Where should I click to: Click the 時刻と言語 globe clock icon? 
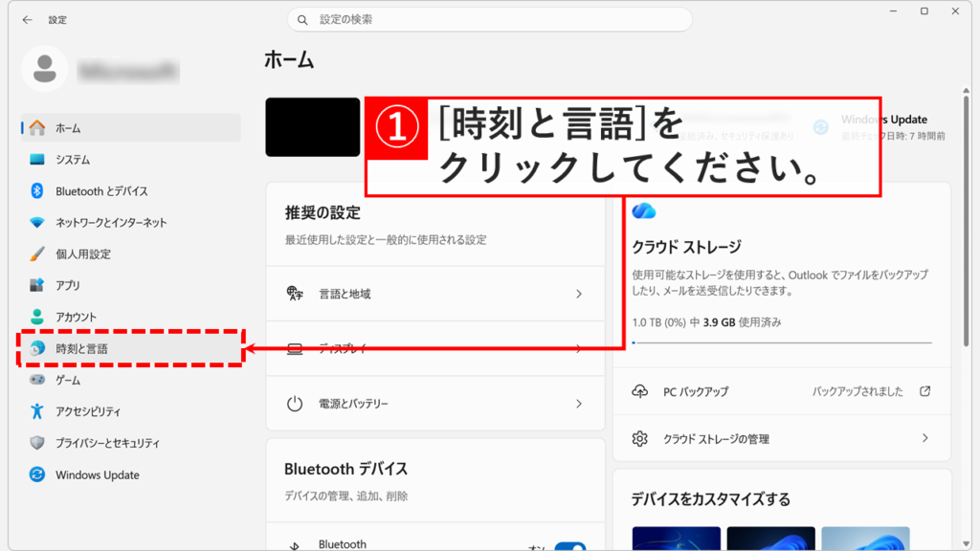[x=37, y=348]
